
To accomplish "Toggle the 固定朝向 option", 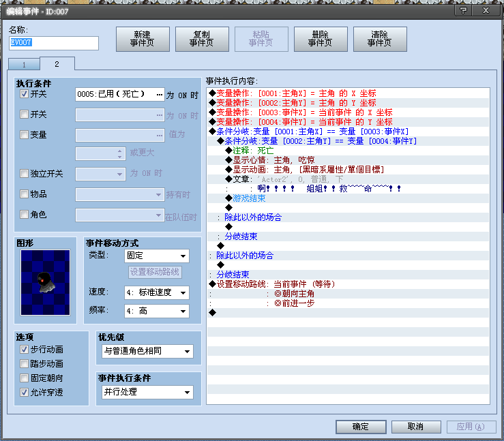I will pyautogui.click(x=24, y=378).
